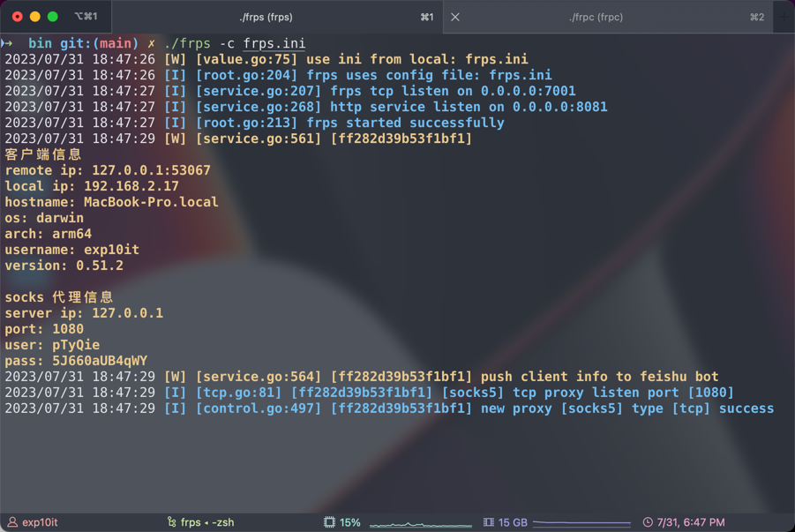
Task: Click the ⌘2 shortcut label on frpc tab
Action: click(x=757, y=18)
